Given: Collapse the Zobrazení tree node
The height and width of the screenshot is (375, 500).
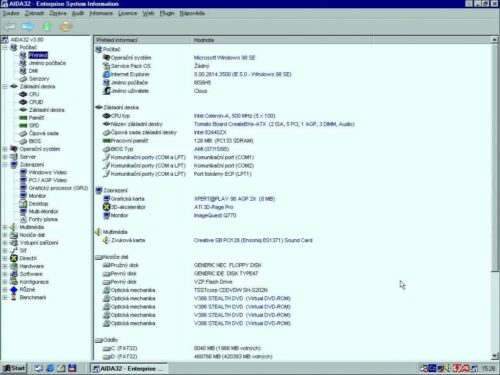Looking at the screenshot, I should (x=5, y=165).
